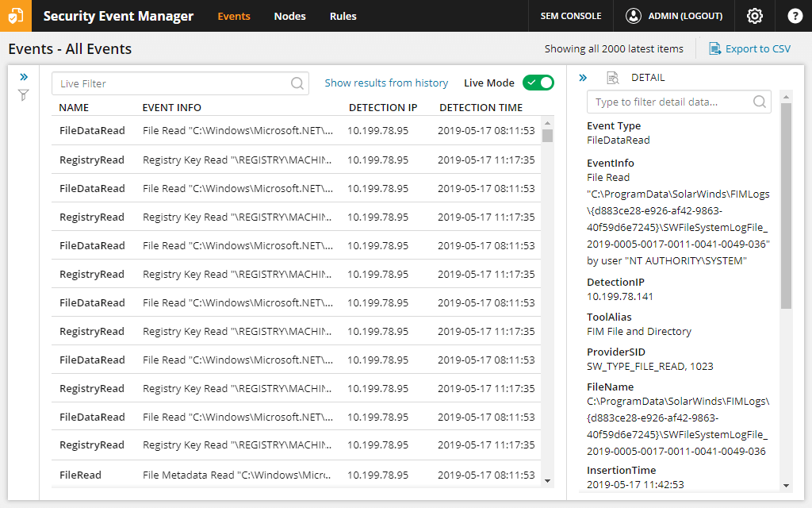The height and width of the screenshot is (508, 812).
Task: Click the admin user avatar icon
Action: click(632, 16)
